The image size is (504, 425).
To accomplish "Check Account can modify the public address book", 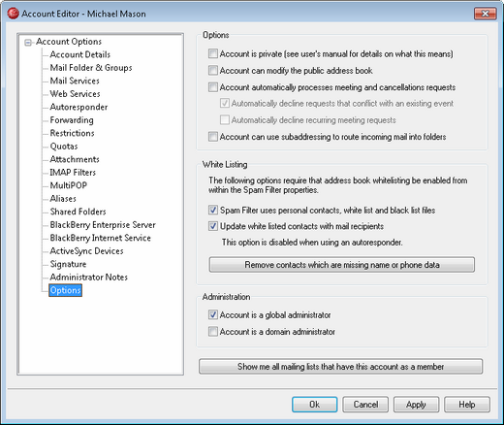I will click(213, 70).
